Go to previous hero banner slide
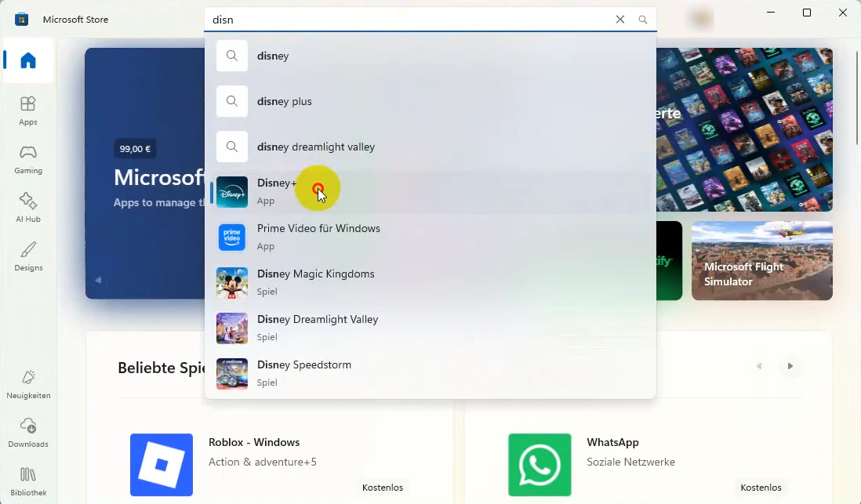This screenshot has height=504, width=861. [98, 280]
